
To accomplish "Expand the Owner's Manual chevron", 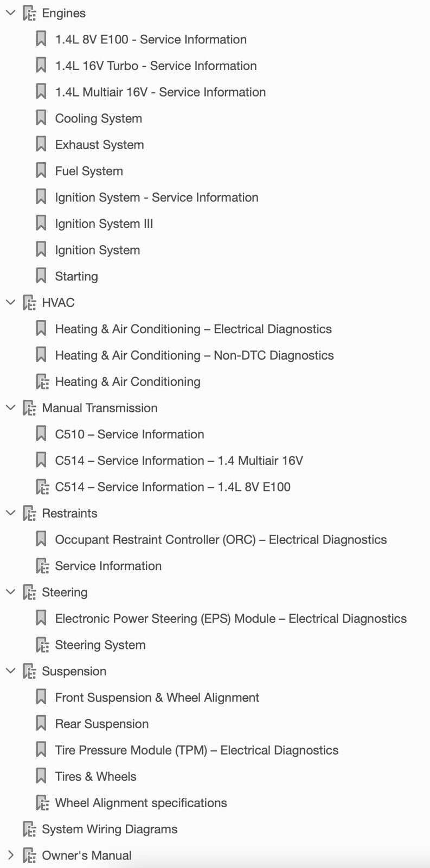I will coord(10,856).
